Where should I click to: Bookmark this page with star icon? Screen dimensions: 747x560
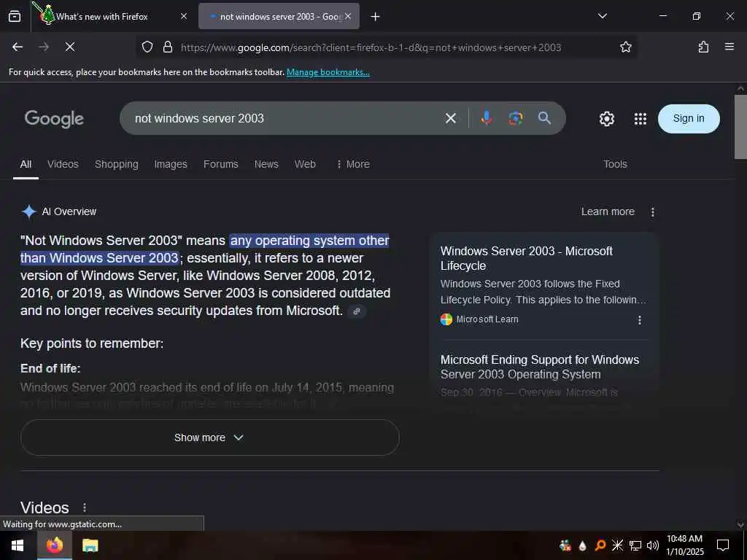pyautogui.click(x=625, y=47)
